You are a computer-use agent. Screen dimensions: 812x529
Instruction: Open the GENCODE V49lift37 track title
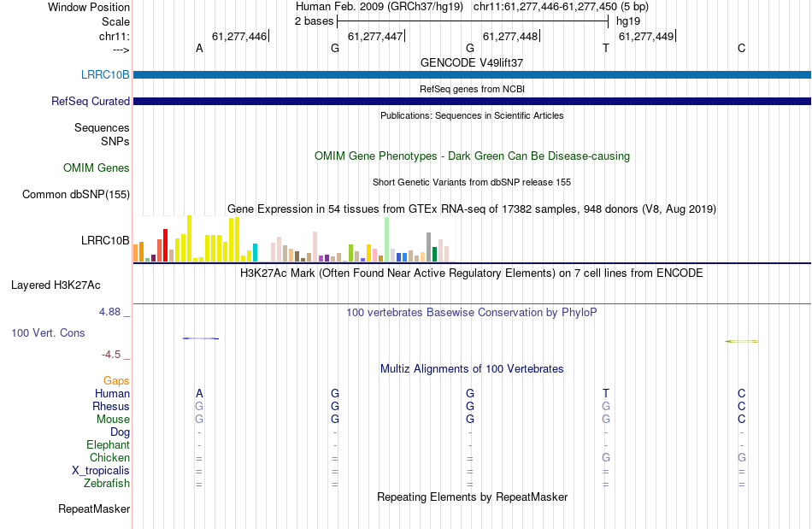472,62
